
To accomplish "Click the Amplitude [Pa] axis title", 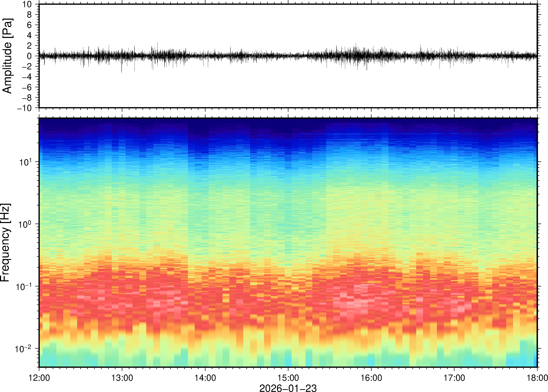I will 7,56.
